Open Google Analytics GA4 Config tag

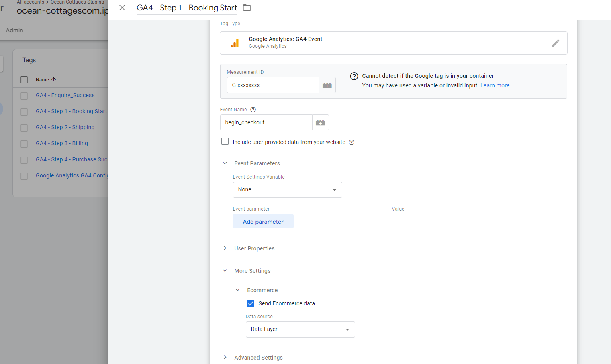(72, 175)
